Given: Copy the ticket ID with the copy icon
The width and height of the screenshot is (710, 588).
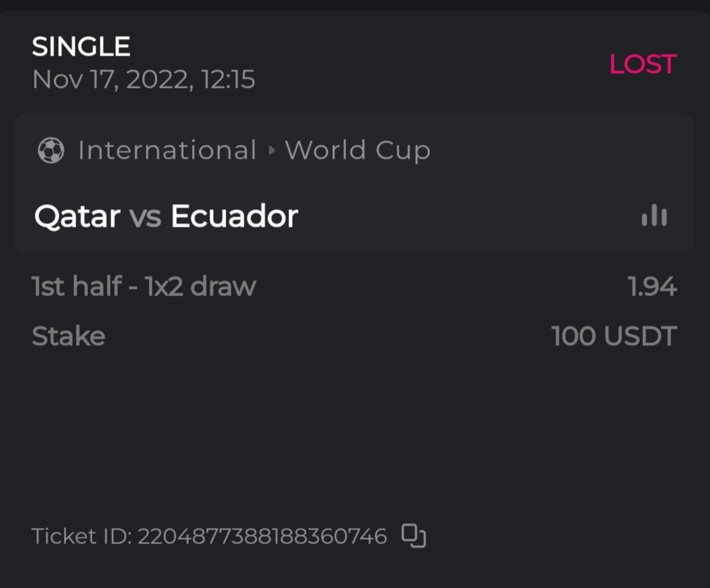Looking at the screenshot, I should point(414,536).
